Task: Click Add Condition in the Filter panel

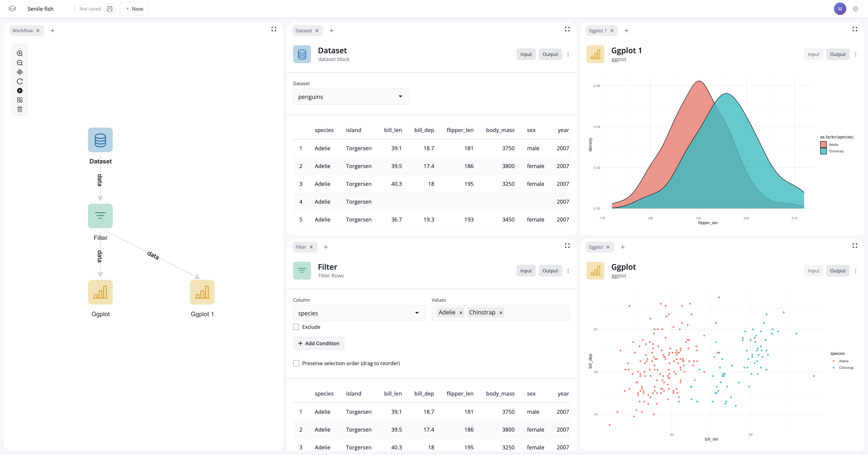Action: [x=319, y=343]
